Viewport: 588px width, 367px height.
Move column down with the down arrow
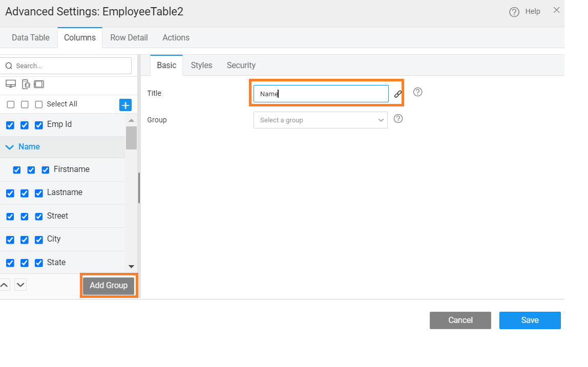tap(20, 285)
